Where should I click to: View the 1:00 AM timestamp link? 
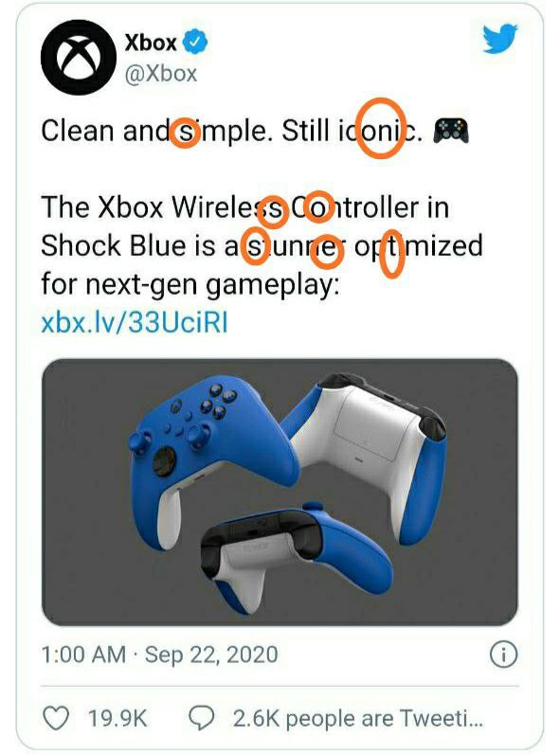pos(83,655)
